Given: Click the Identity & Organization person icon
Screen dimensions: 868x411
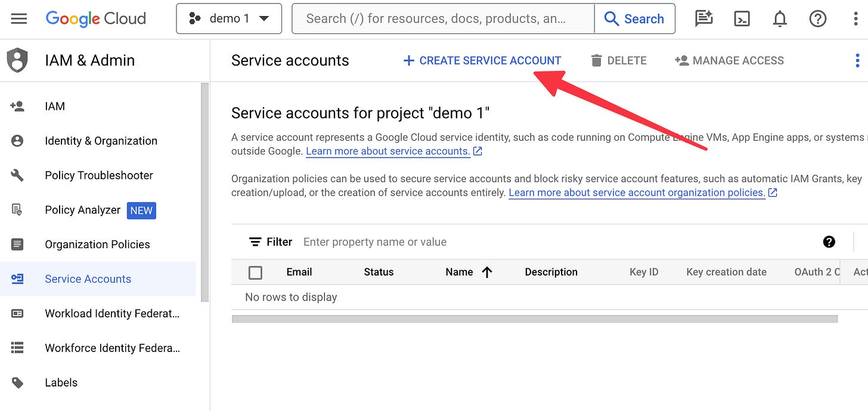Looking at the screenshot, I should pos(17,141).
